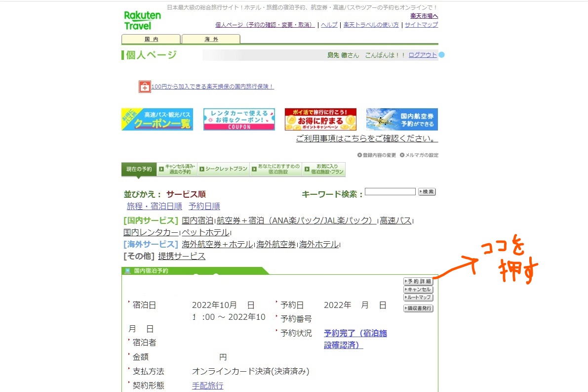Viewport: 588px width, 392px height.
Task: Click the 登録内容の変更 arrow icon
Action: [361, 155]
